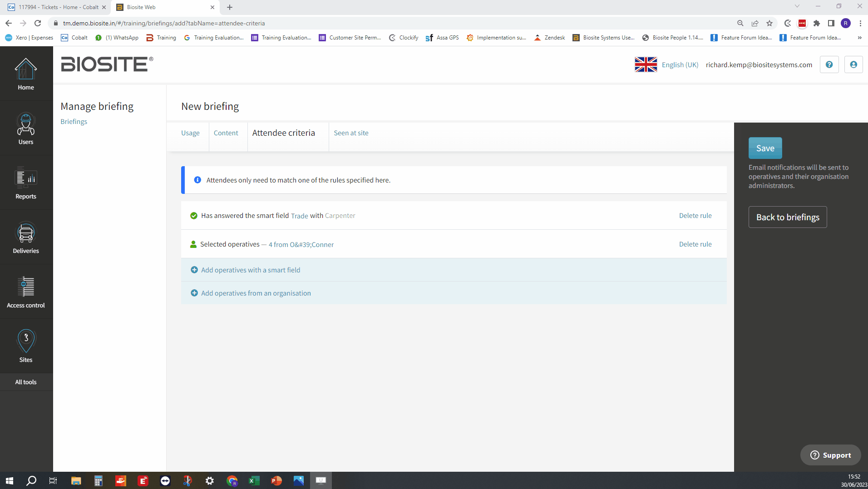Open Windows Settings gear in taskbar

[x=210, y=480]
